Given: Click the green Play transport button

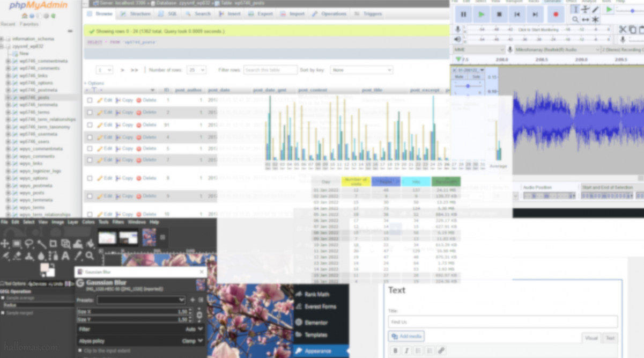Looking at the screenshot, I should click(x=481, y=14).
